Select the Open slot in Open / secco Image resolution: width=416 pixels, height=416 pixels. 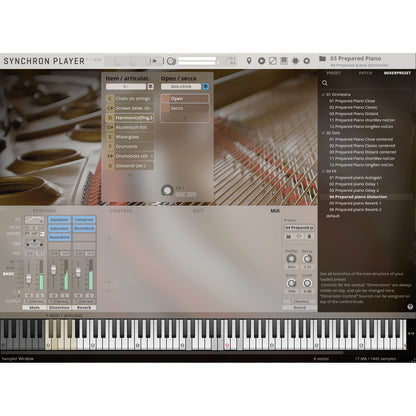[x=185, y=99]
